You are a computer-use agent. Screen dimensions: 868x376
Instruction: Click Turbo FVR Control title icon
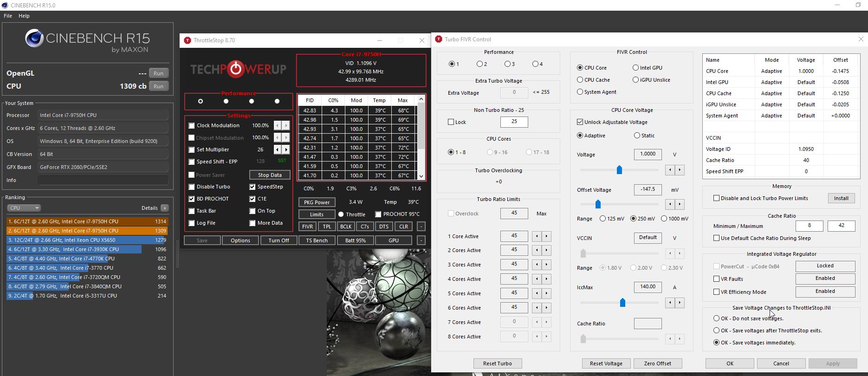click(439, 39)
